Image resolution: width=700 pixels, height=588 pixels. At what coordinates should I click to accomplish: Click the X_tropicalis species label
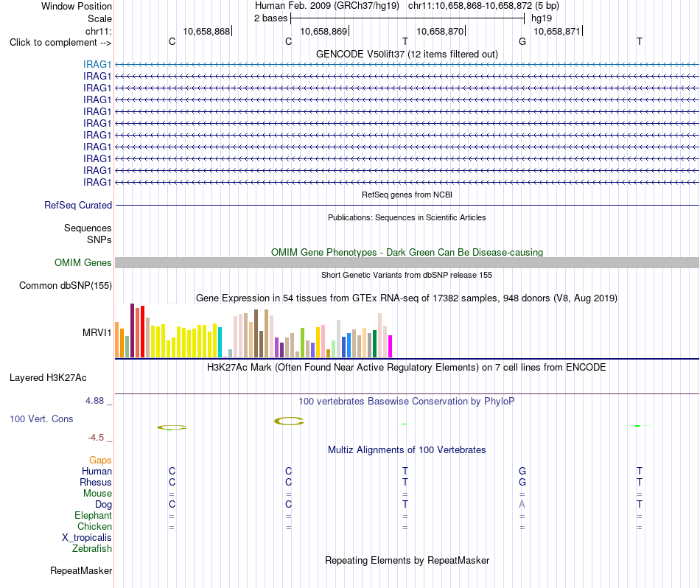tap(87, 538)
